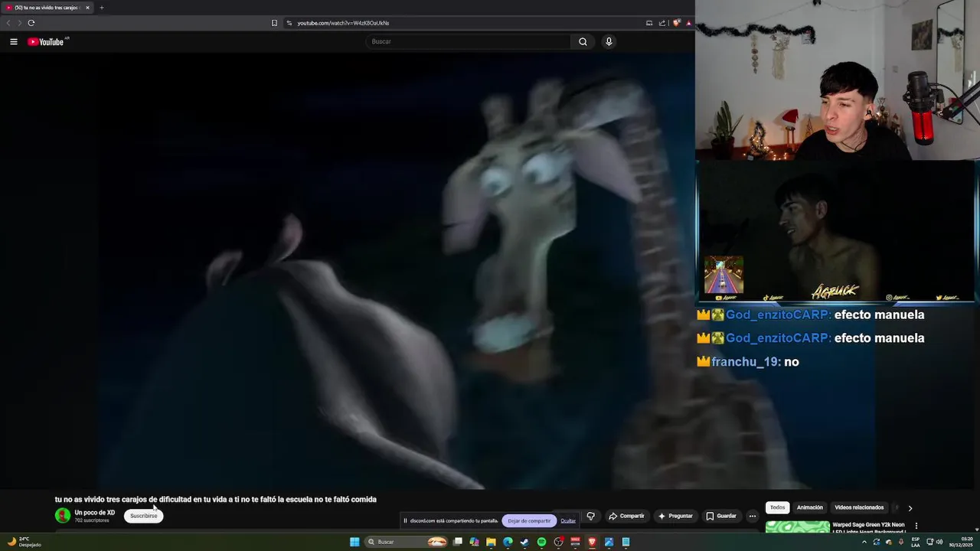
Task: Open the 'Un poco de XD' channel avatar
Action: (x=63, y=516)
